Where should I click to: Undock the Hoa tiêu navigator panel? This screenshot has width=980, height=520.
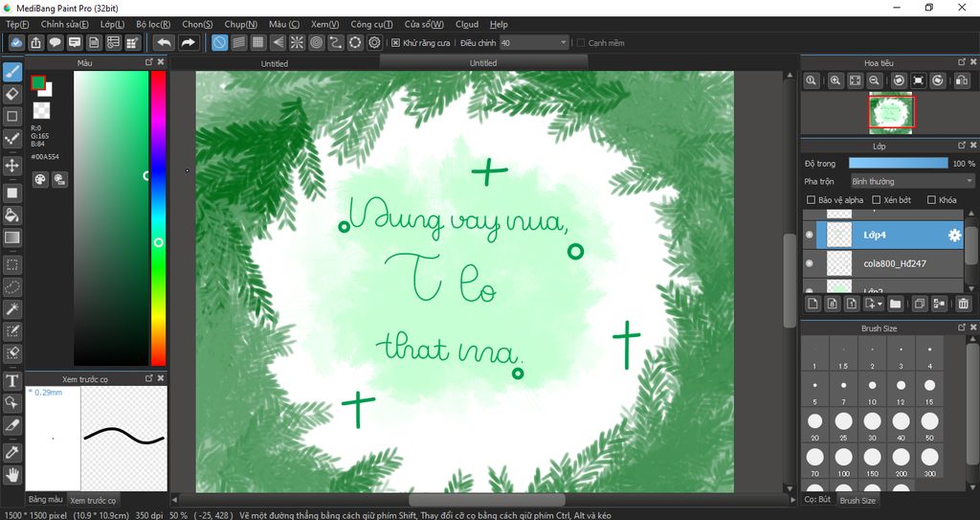[962, 62]
